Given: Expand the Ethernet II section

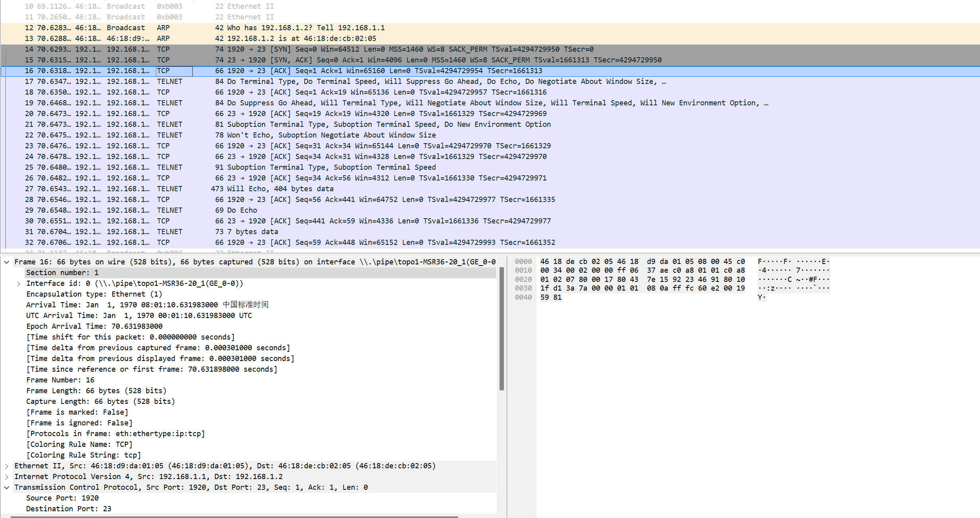Looking at the screenshot, I should 7,466.
